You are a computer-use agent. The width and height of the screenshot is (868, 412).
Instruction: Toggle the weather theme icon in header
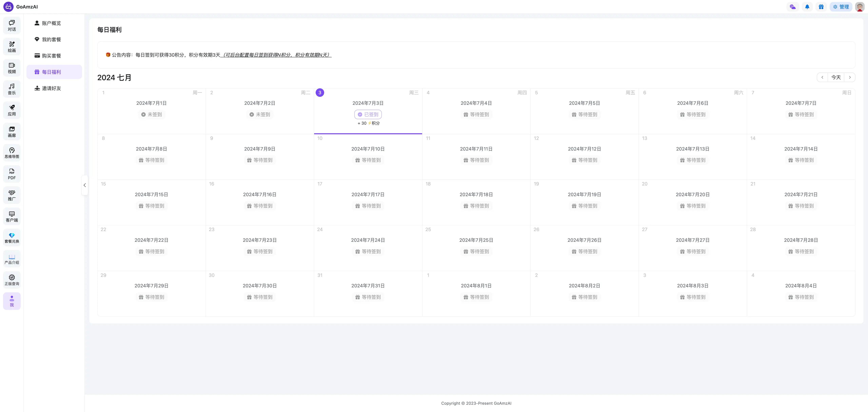793,7
